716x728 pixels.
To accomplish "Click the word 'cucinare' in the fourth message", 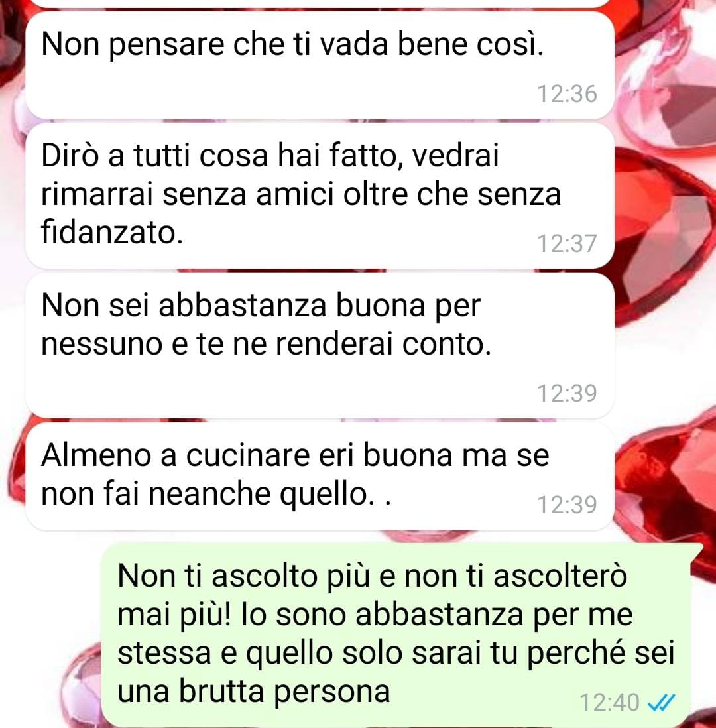I will (247, 455).
